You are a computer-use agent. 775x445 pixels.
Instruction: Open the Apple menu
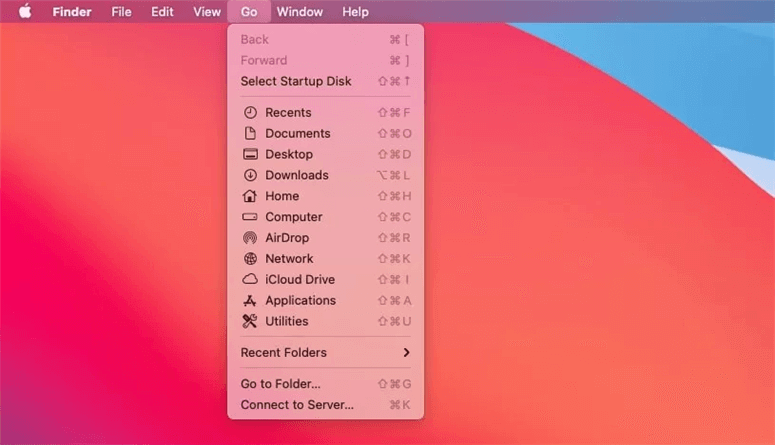[x=25, y=11]
